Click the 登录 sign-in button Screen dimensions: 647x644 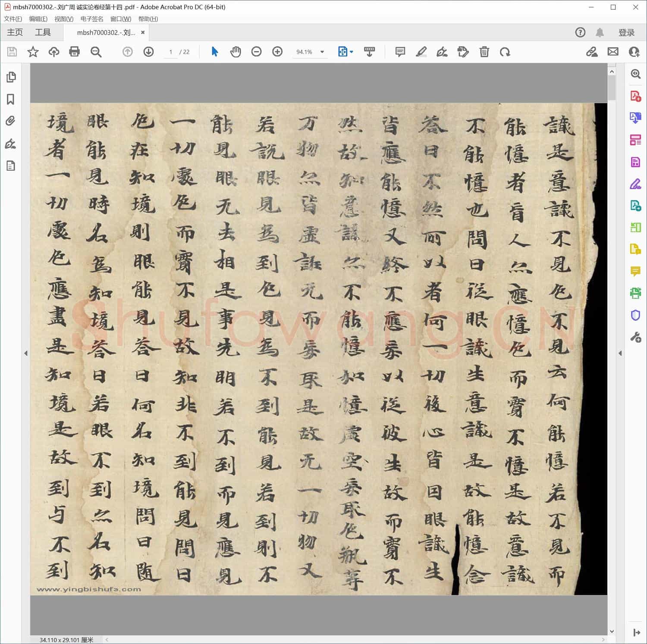(626, 33)
